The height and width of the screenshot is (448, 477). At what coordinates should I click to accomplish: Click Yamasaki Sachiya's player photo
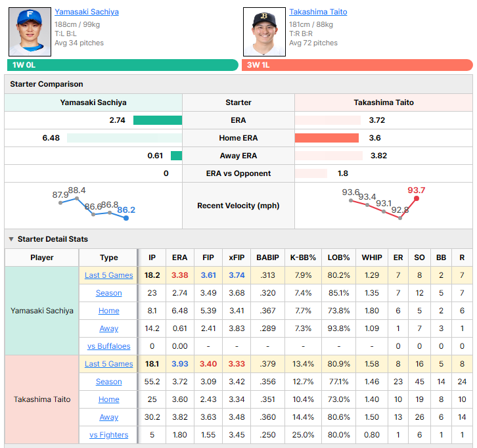tap(30, 32)
